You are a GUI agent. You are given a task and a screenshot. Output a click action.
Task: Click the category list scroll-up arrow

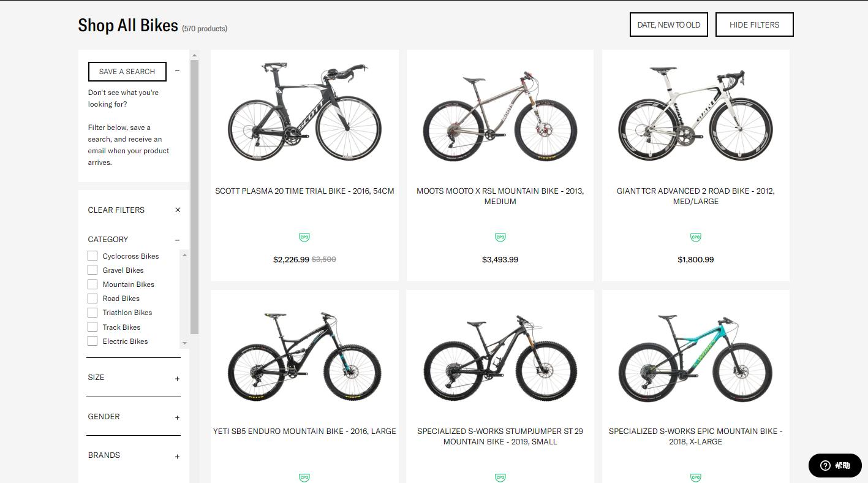[185, 254]
